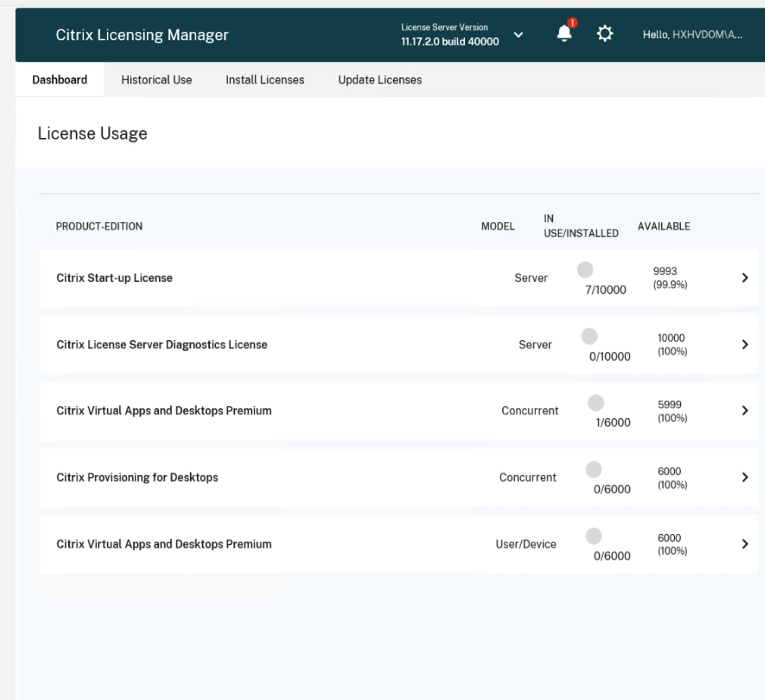The width and height of the screenshot is (765, 700).
Task: Click the 11.17.2.0 build 40000 version text
Action: pyautogui.click(x=450, y=42)
